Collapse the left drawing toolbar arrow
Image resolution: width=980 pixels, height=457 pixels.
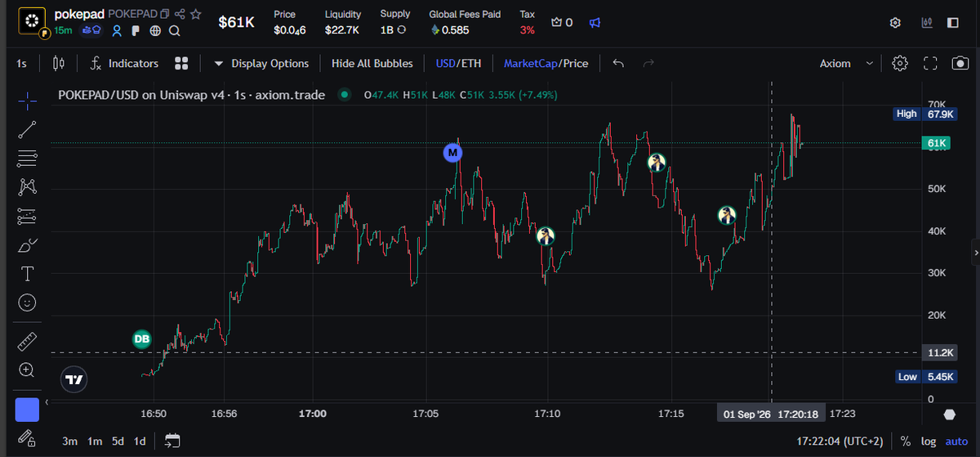pos(47,401)
